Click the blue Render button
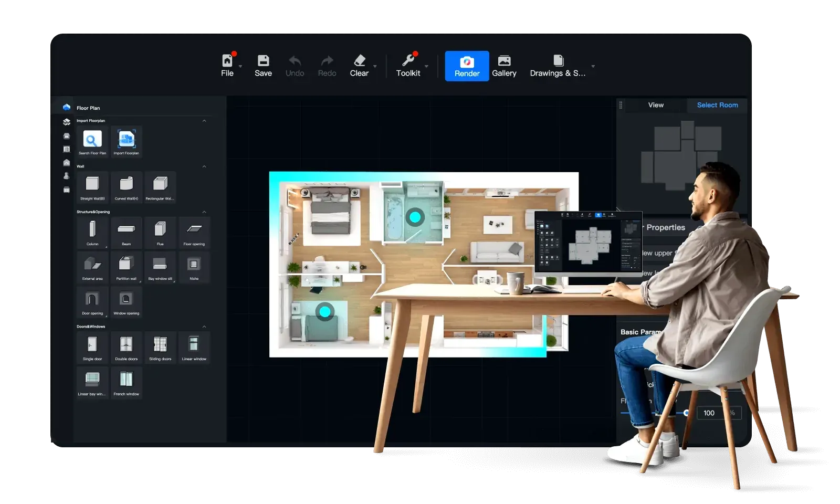This screenshot has height=504, width=840. (466, 66)
